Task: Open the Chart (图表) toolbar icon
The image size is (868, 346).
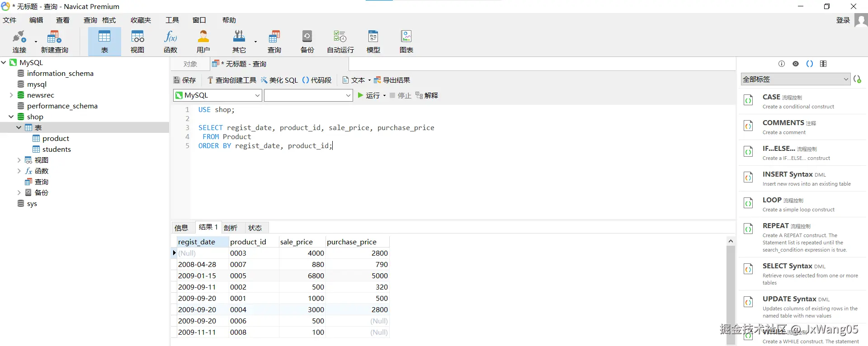Action: pyautogui.click(x=406, y=41)
